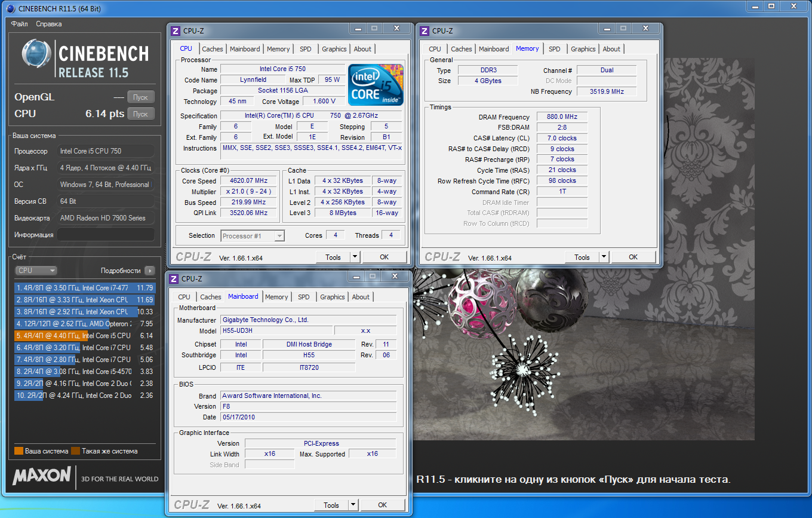Select highlighted ranking row 5 Intel Core i5
This screenshot has height=518, width=812.
[85, 336]
